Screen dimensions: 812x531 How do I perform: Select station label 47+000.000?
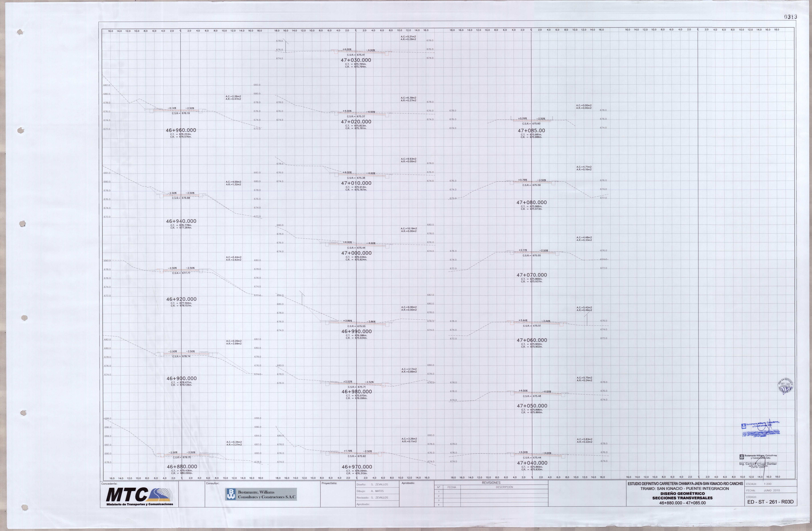click(x=356, y=253)
